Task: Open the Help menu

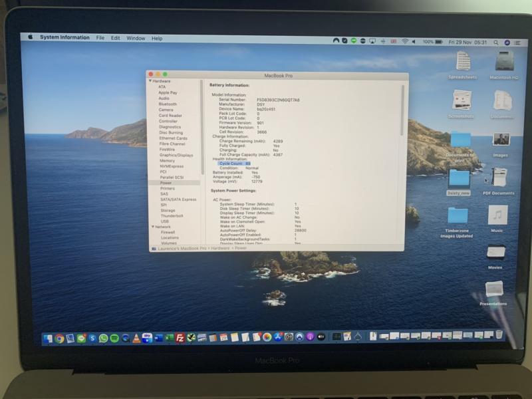Action: (x=157, y=39)
